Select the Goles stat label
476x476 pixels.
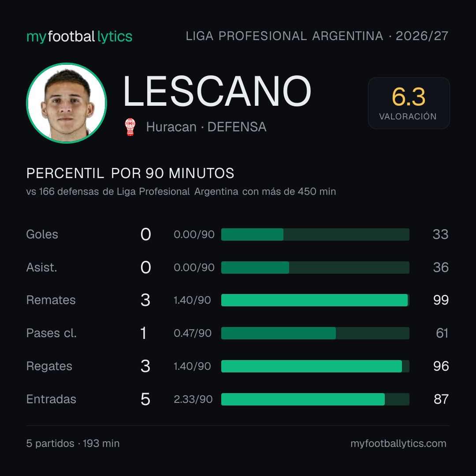tap(42, 234)
